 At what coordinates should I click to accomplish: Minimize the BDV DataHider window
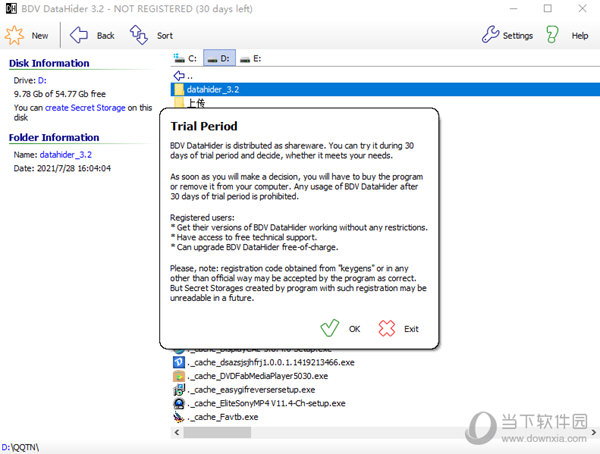tap(514, 8)
